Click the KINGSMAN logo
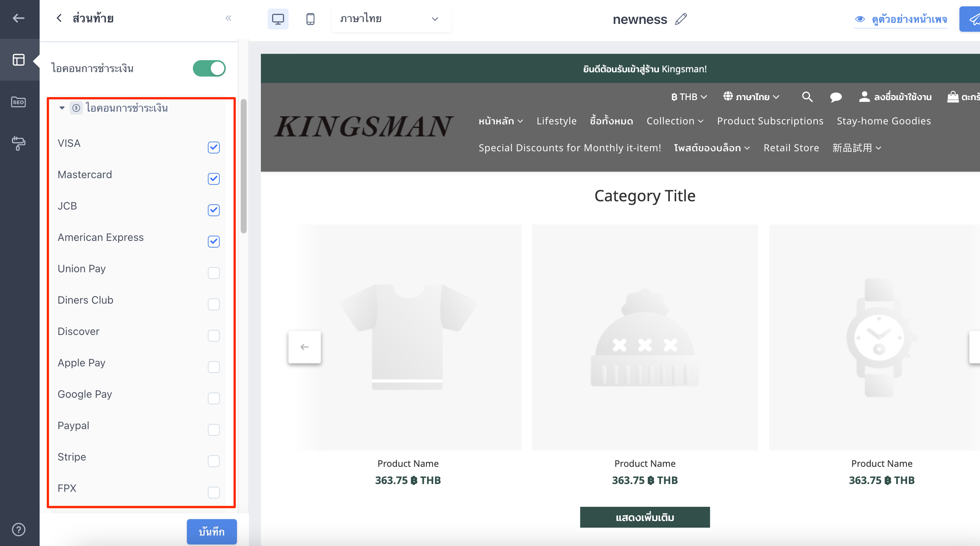This screenshot has width=980, height=546. [363, 127]
